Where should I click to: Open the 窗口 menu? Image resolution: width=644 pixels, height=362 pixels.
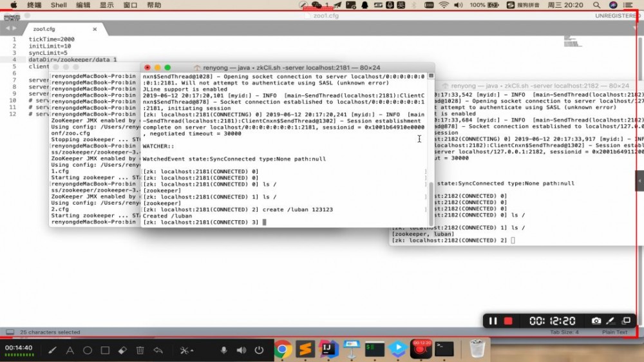click(130, 5)
